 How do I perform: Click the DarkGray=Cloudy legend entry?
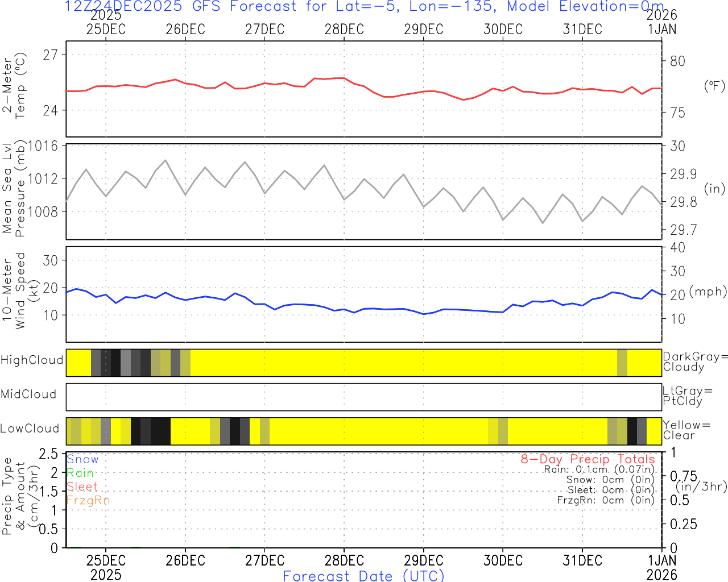tap(694, 362)
